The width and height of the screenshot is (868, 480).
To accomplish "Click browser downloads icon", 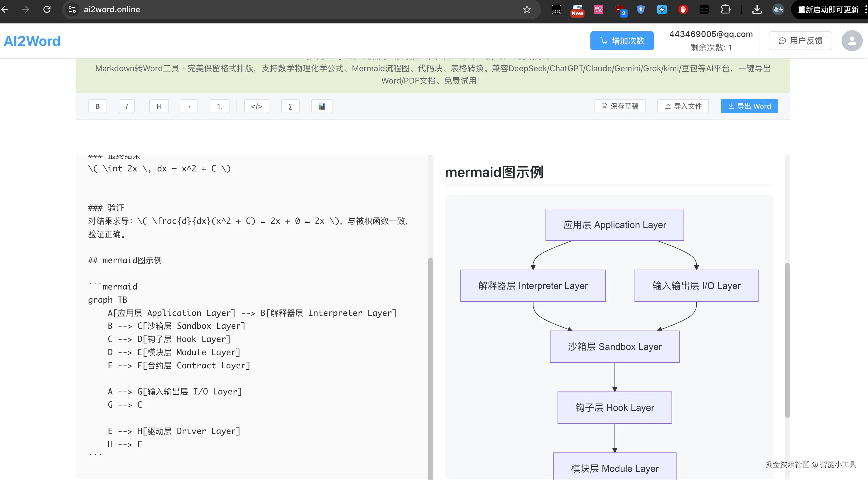I will click(x=757, y=9).
